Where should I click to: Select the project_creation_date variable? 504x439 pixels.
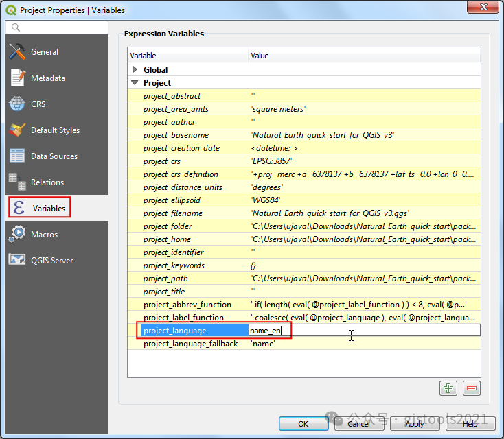click(x=181, y=148)
